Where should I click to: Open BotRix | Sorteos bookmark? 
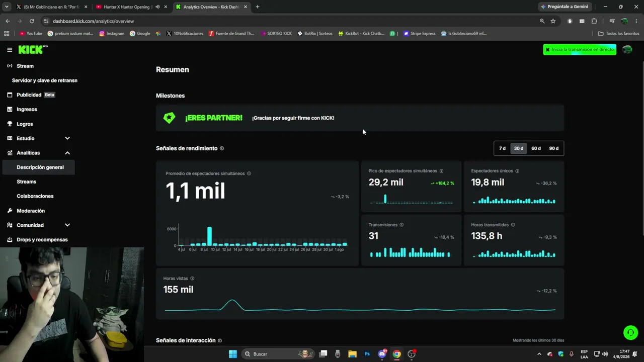[314, 34]
